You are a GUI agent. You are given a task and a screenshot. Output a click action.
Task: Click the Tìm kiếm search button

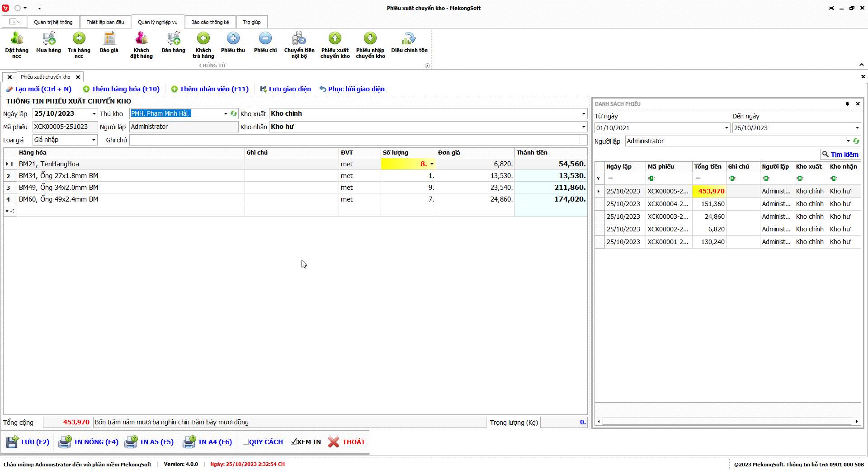[x=840, y=155]
